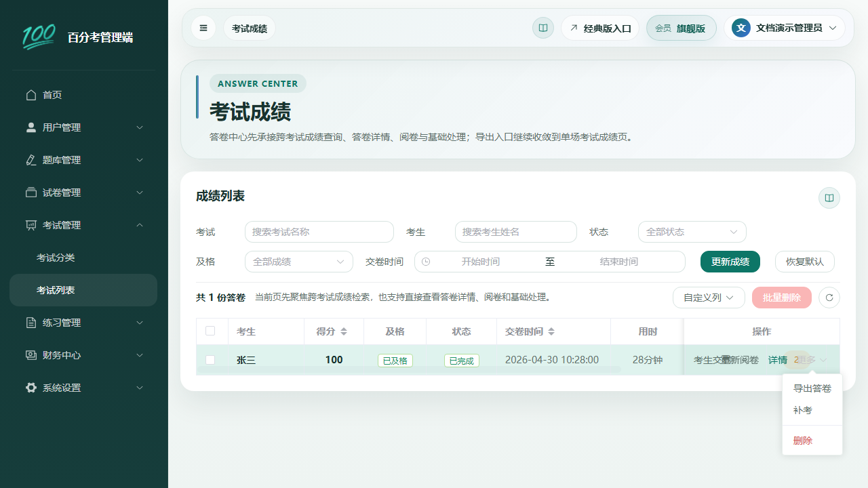Image resolution: width=868 pixels, height=488 pixels.
Task: Expand 系统设置 with its chevron
Action: pyautogui.click(x=140, y=388)
